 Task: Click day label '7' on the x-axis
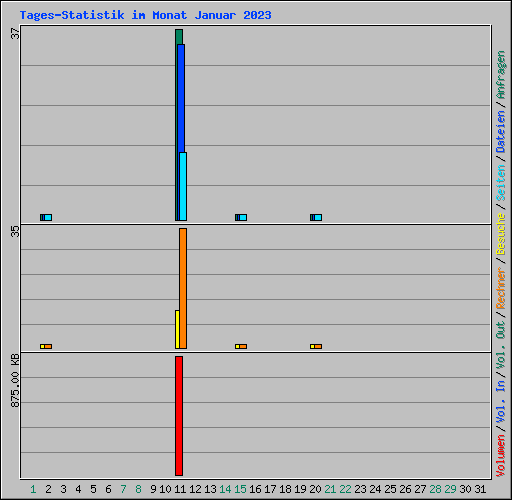[123, 489]
